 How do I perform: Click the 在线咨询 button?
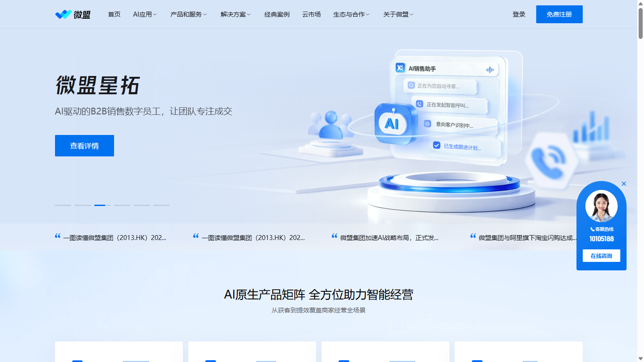pyautogui.click(x=602, y=256)
